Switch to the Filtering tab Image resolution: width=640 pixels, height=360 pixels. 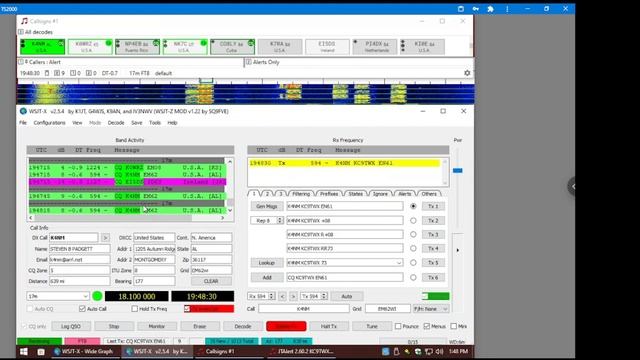[x=301, y=193]
